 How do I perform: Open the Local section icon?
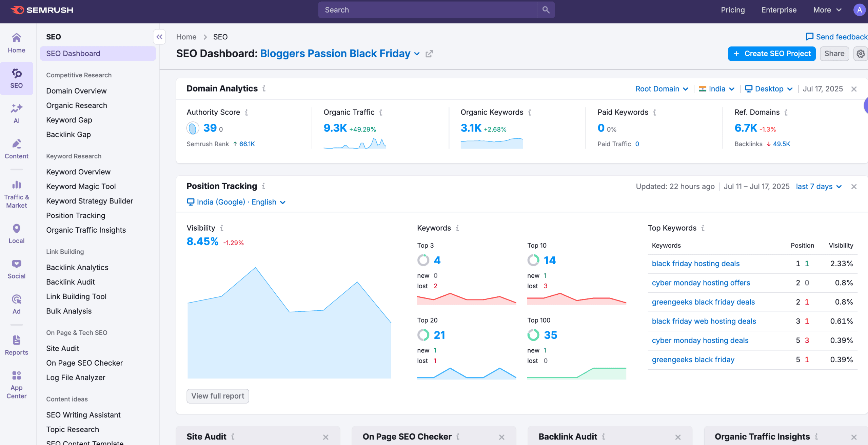pyautogui.click(x=17, y=234)
